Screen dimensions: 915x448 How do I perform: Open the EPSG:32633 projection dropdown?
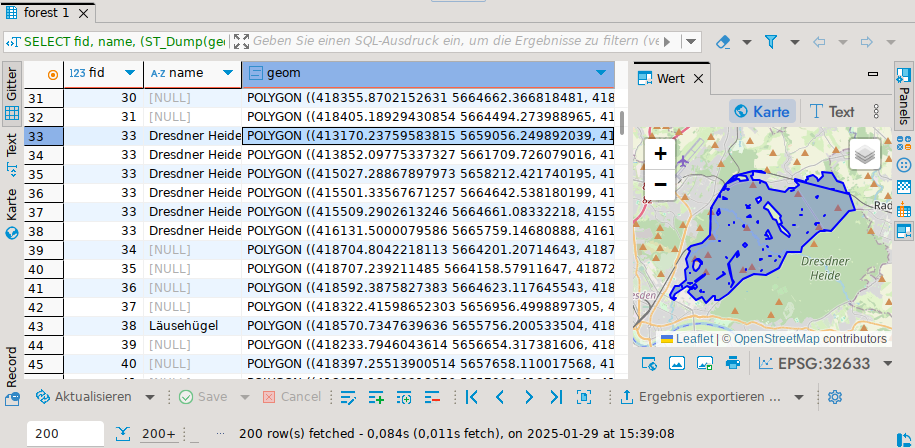[888, 363]
